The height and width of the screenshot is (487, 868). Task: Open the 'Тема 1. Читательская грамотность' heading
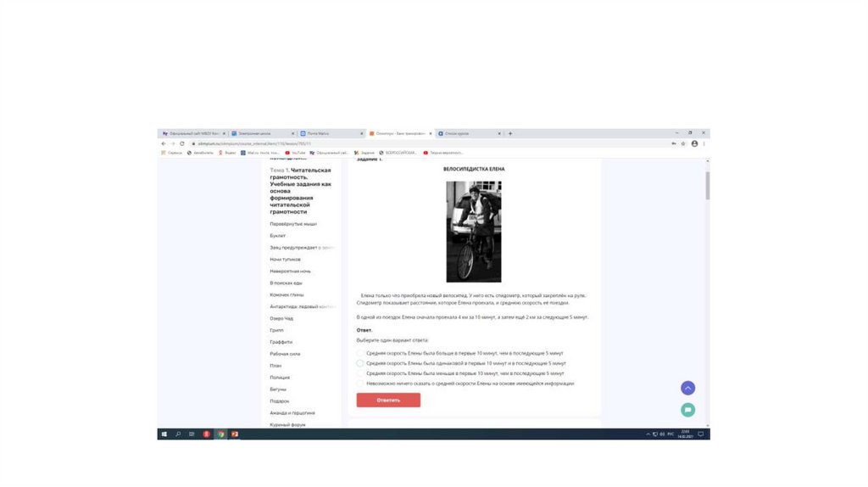pos(301,191)
